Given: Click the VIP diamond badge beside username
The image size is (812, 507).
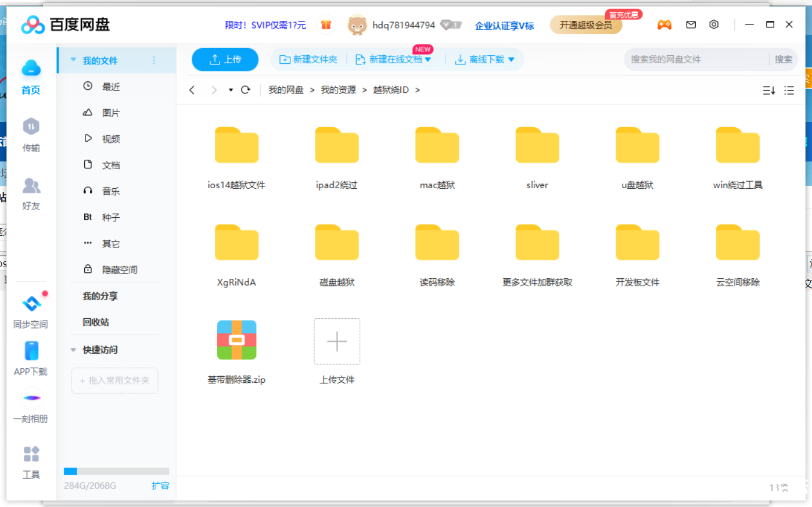Looking at the screenshot, I should 451,25.
